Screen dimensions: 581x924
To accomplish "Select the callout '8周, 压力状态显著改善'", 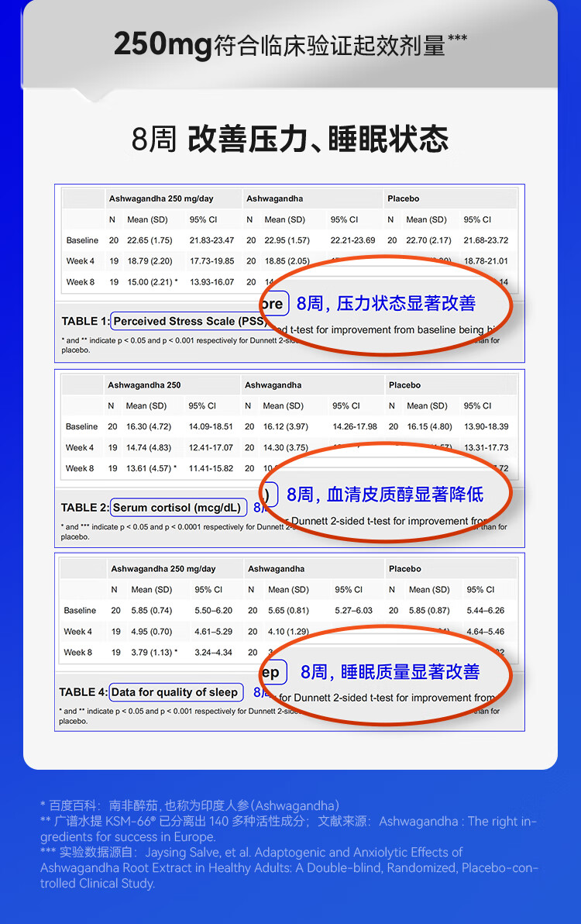I will coord(386,304).
